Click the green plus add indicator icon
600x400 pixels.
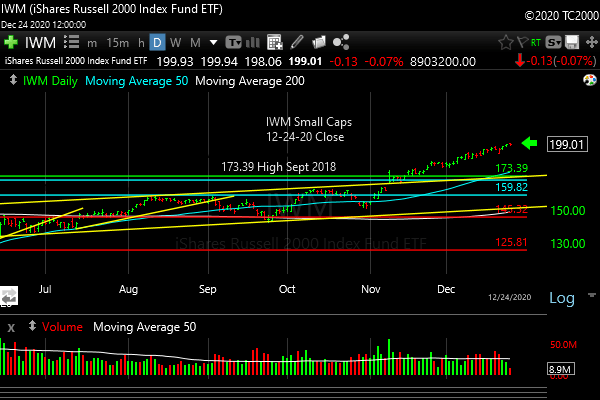[11, 42]
